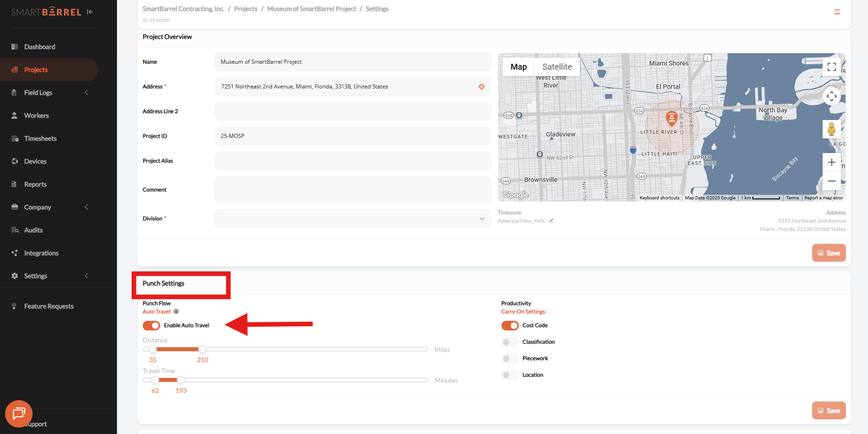Image resolution: width=868 pixels, height=434 pixels.
Task: Turn on the Classification carry-on toggle
Action: click(510, 342)
